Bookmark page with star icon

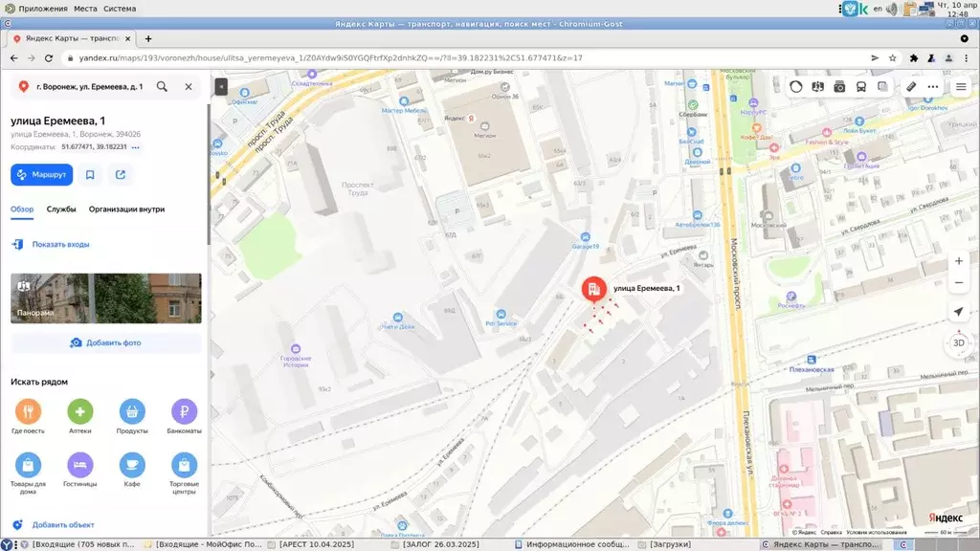click(893, 58)
